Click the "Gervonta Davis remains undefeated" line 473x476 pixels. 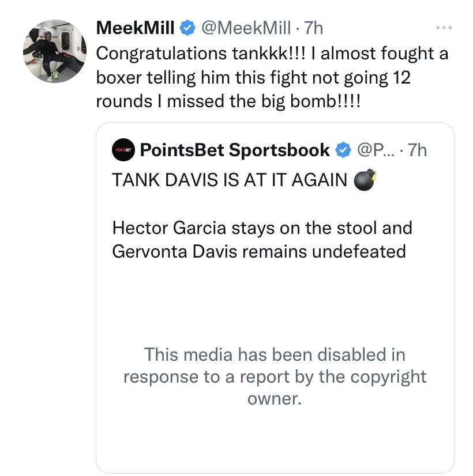(x=259, y=252)
